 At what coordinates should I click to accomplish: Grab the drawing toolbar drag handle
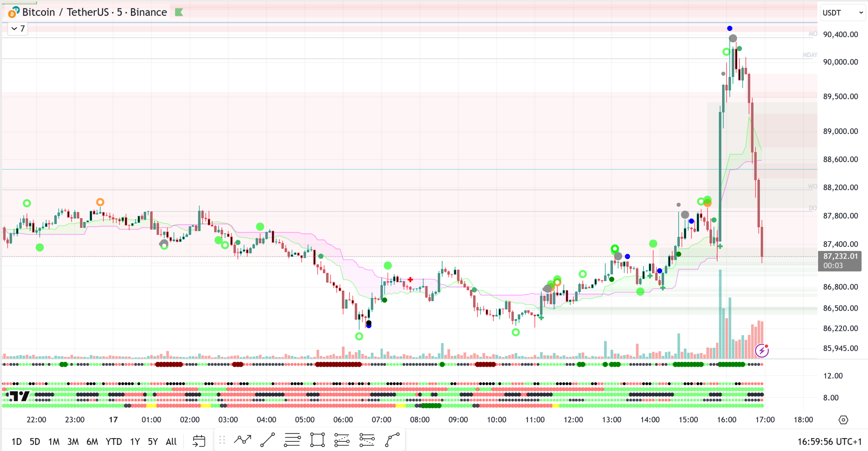(222, 440)
